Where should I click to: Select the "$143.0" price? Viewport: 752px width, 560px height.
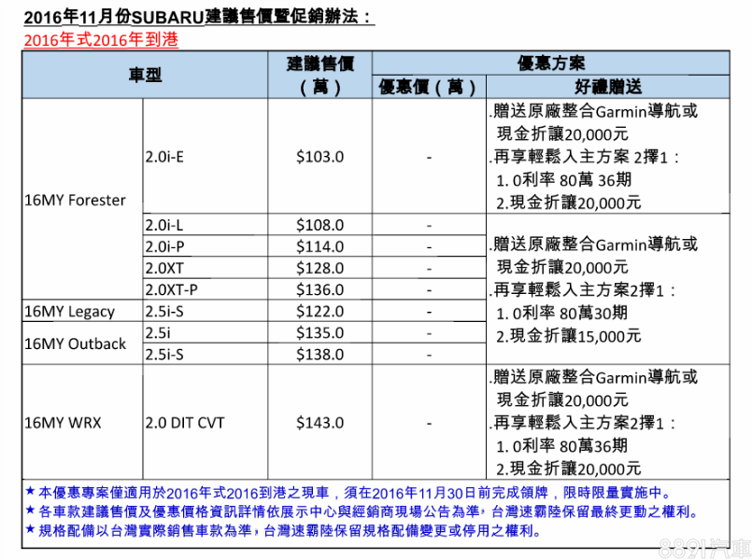click(x=319, y=423)
